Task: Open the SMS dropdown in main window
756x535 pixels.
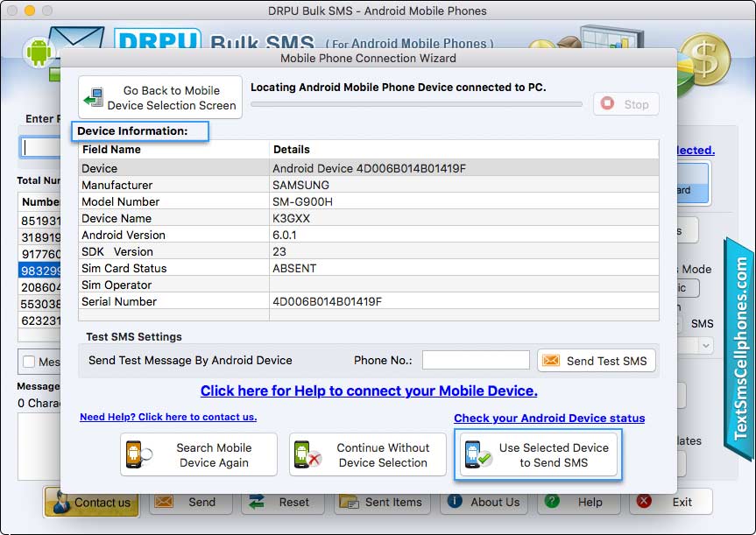Action: [x=706, y=346]
